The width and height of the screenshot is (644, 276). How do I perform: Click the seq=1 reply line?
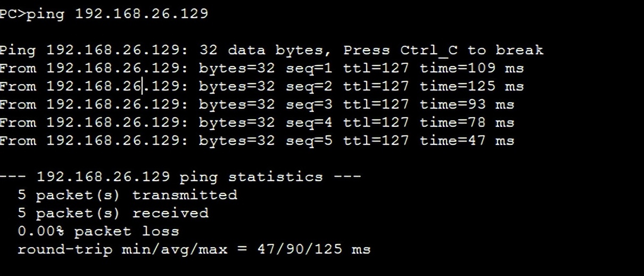[x=262, y=68]
